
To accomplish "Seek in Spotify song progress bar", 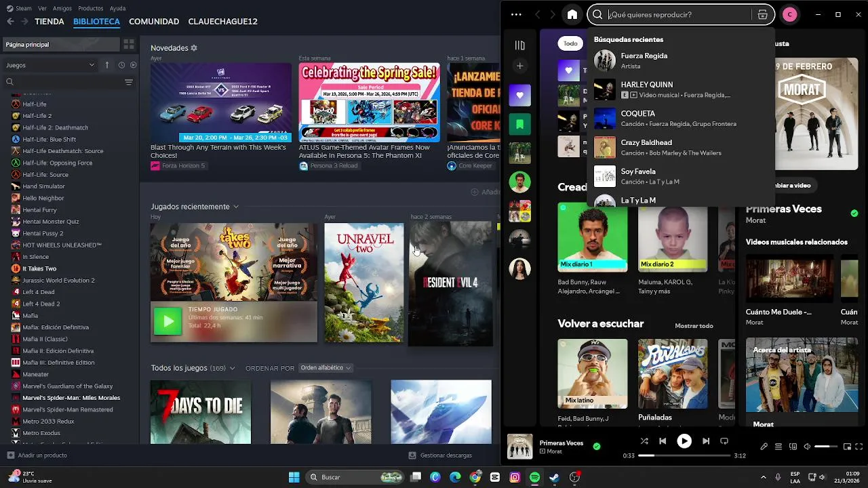I will coord(684,455).
